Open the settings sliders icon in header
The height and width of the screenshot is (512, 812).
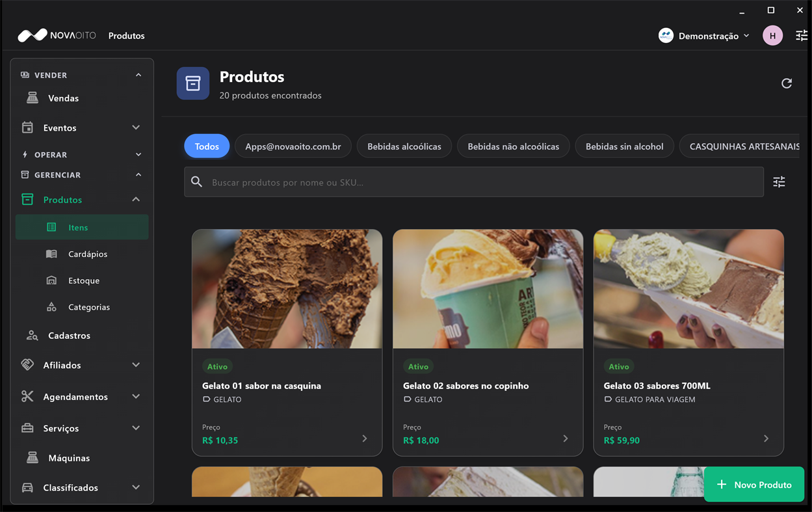click(x=802, y=36)
